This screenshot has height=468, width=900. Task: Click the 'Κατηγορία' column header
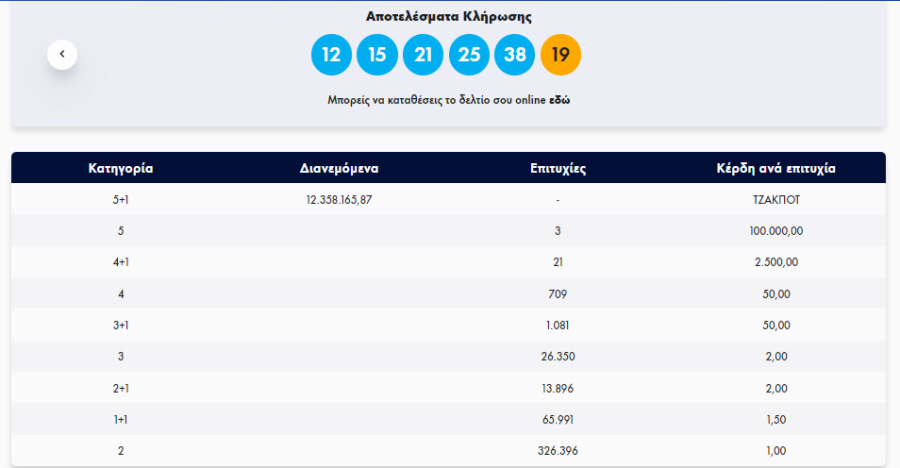click(121, 168)
